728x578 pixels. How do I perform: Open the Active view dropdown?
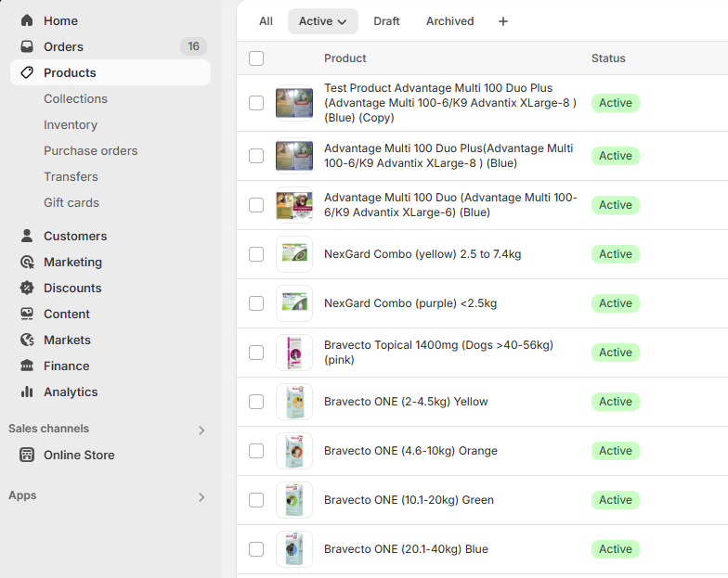pos(322,21)
